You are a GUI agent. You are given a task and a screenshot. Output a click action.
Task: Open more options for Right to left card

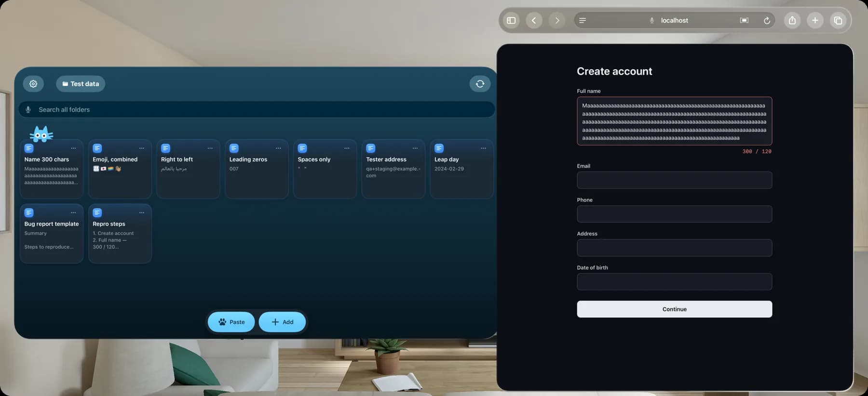(x=210, y=148)
